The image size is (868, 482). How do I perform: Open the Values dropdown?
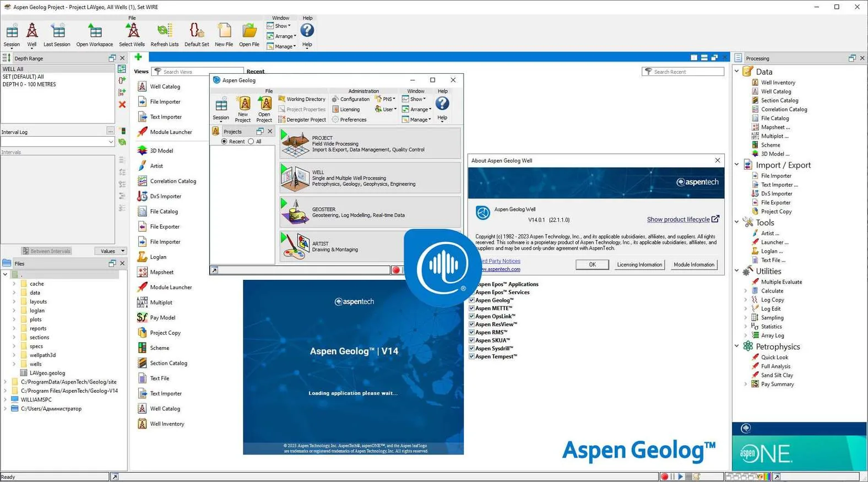pos(111,251)
